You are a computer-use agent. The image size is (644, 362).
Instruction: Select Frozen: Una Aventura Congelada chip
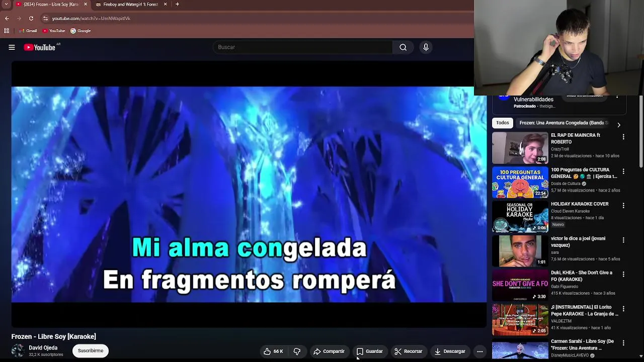(563, 123)
